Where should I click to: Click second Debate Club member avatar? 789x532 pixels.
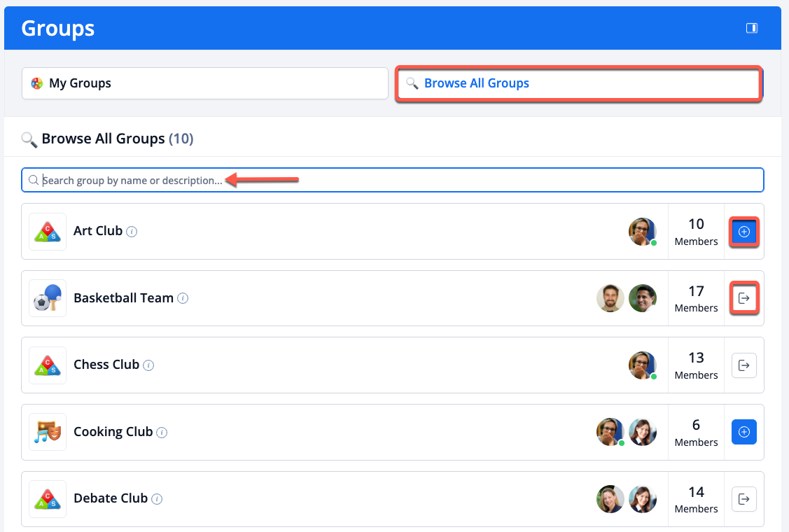642,499
